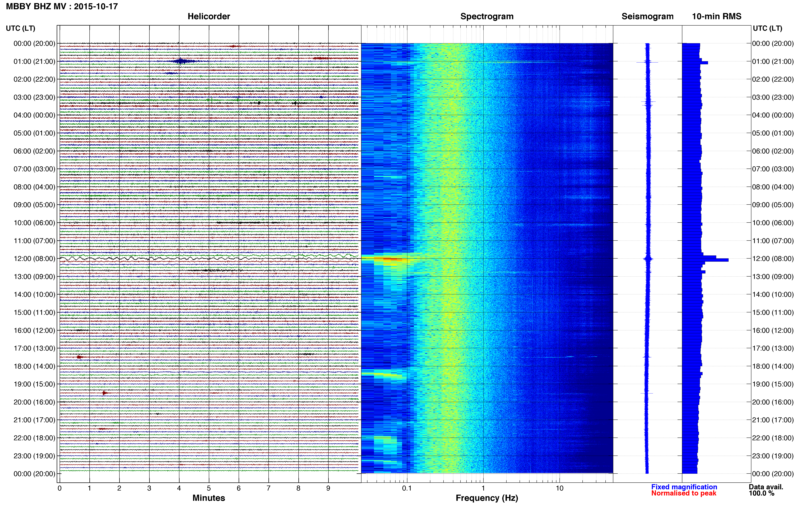Click tick '7' on the Minutes axis
Image resolution: width=812 pixels, height=508 pixels.
[269, 488]
